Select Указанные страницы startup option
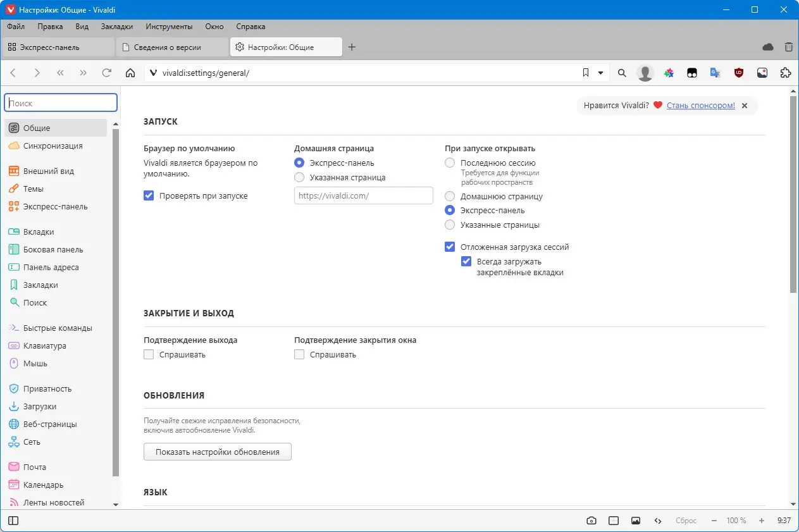The width and height of the screenshot is (799, 532). pyautogui.click(x=450, y=225)
